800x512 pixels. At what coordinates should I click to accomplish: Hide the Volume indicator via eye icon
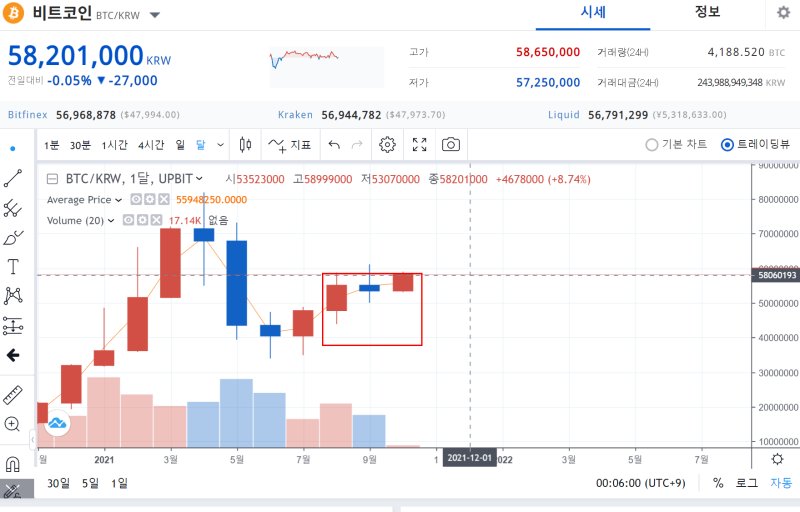129,220
